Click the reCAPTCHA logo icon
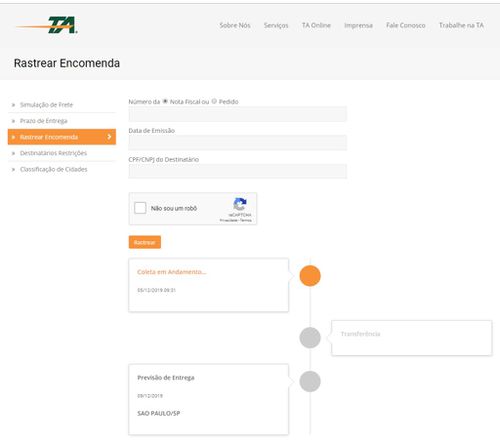The width and height of the screenshot is (500, 443). pos(240,204)
